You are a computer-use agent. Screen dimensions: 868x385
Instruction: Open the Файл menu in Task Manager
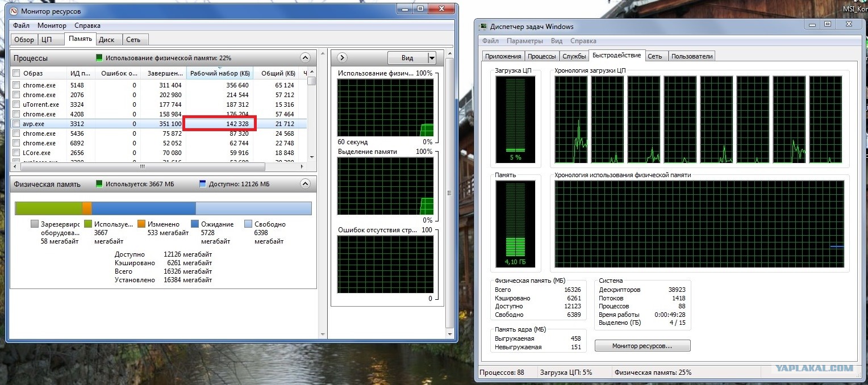[x=490, y=41]
